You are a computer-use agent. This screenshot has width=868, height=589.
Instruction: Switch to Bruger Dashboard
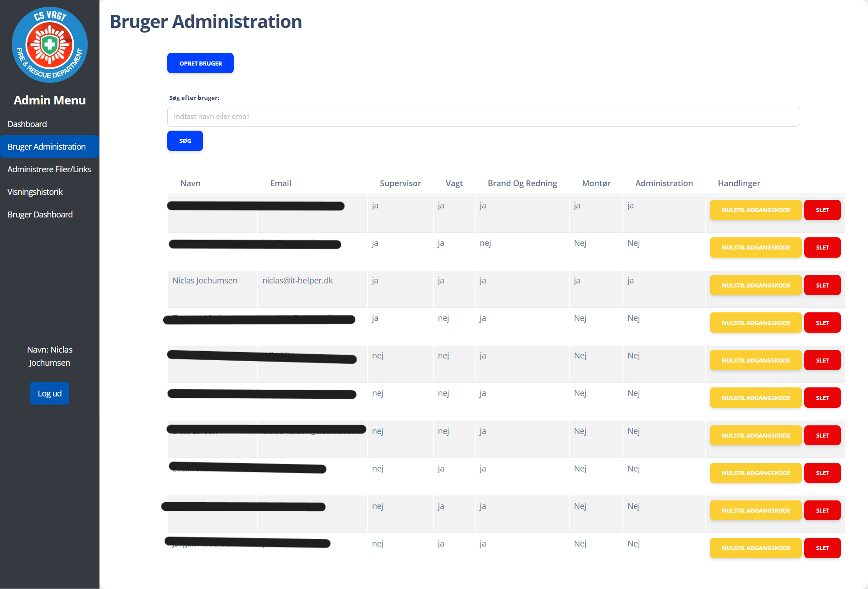coord(40,214)
